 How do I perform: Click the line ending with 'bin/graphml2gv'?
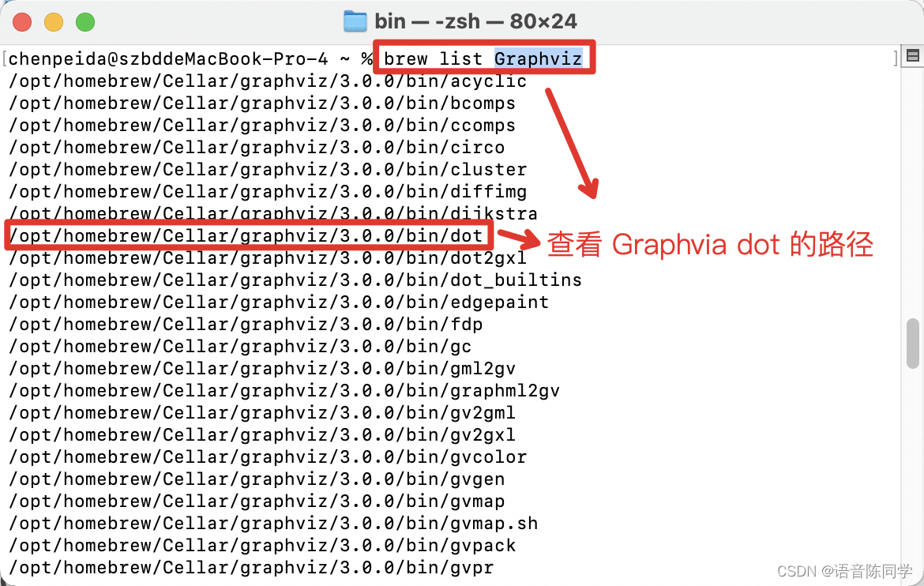coord(284,391)
